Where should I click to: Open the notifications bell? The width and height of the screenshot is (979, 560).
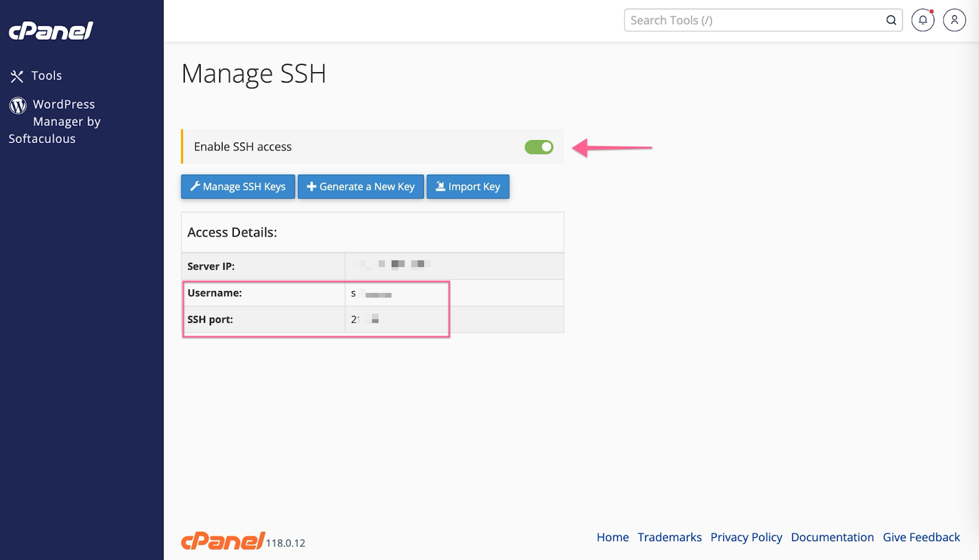[x=923, y=20]
